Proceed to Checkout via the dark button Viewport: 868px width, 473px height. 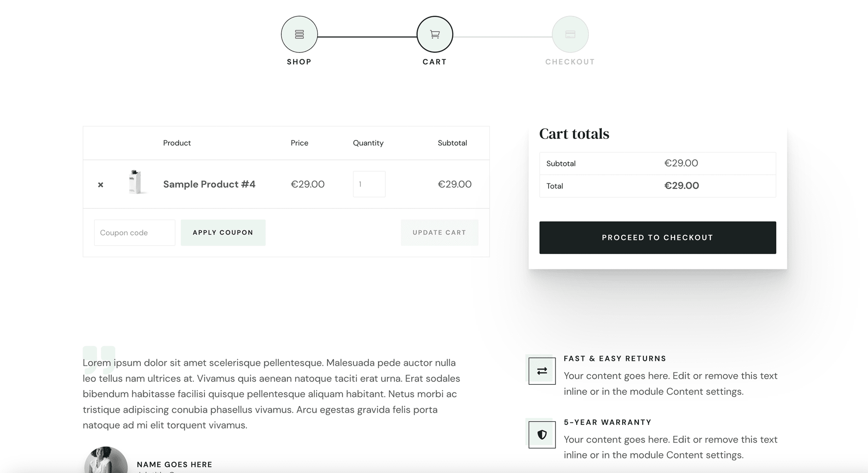pyautogui.click(x=657, y=237)
